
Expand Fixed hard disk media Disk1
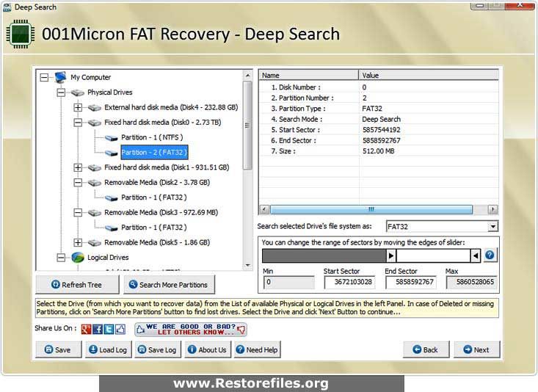pos(78,167)
